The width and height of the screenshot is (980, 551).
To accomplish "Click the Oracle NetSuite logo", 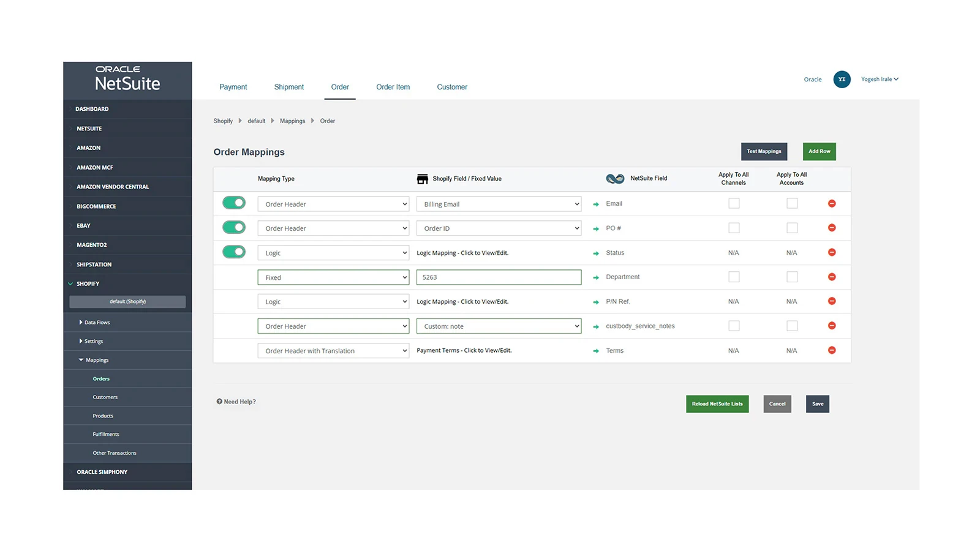I will [127, 78].
